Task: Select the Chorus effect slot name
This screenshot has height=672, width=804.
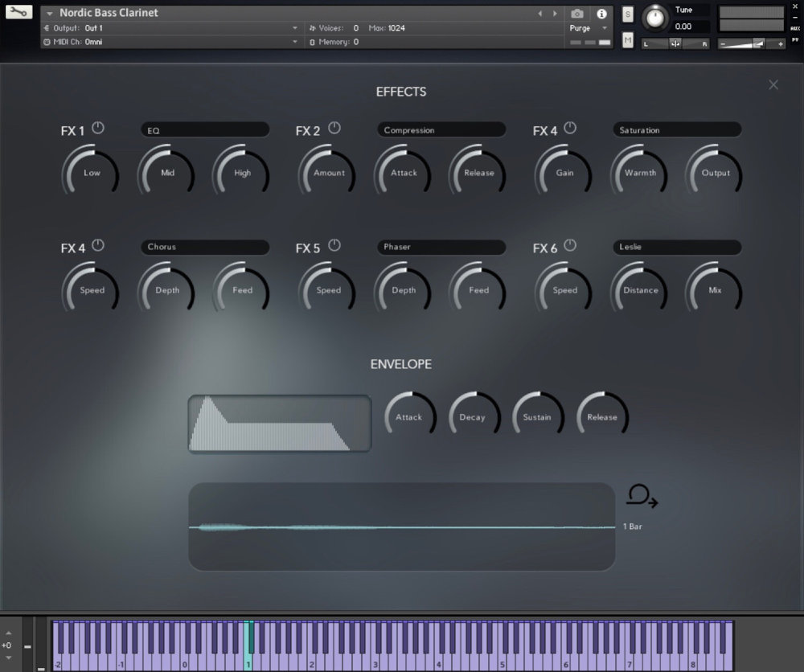Action: [x=204, y=247]
